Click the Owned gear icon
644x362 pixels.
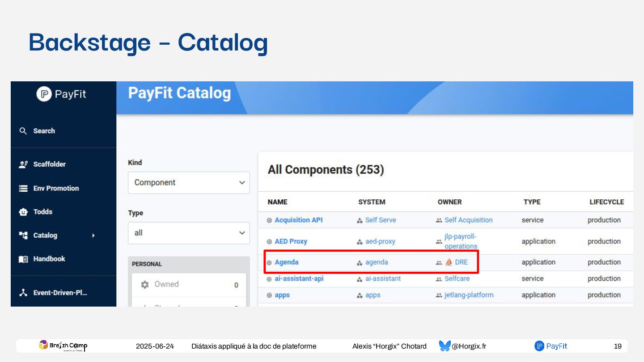(x=145, y=285)
